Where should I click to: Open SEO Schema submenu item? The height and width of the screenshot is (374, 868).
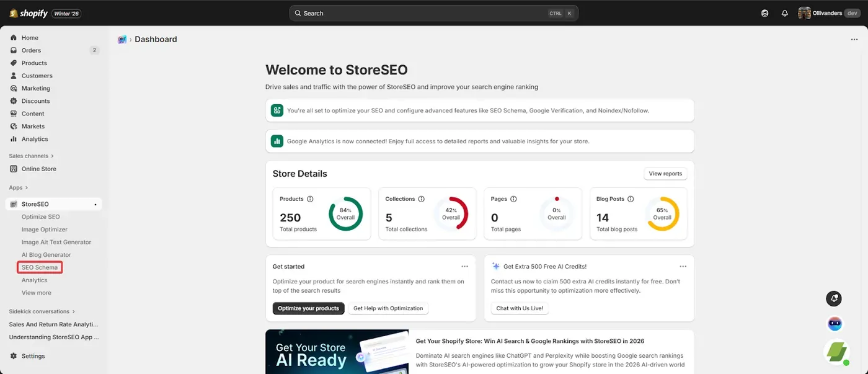(x=40, y=267)
